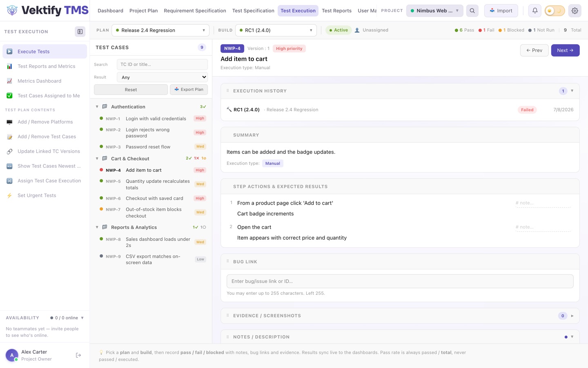The image size is (588, 368).
Task: Click the Reports & Analytics folder icon
Action: pos(105,227)
